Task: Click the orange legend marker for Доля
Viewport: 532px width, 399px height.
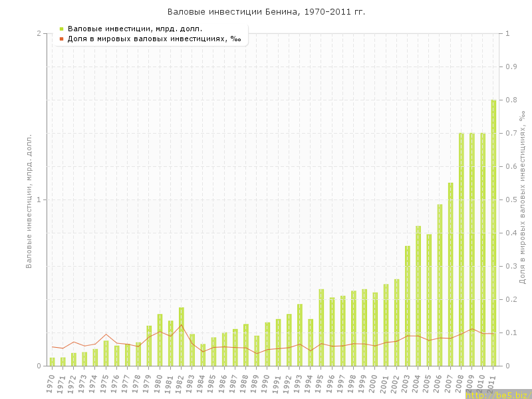Action: (x=61, y=39)
